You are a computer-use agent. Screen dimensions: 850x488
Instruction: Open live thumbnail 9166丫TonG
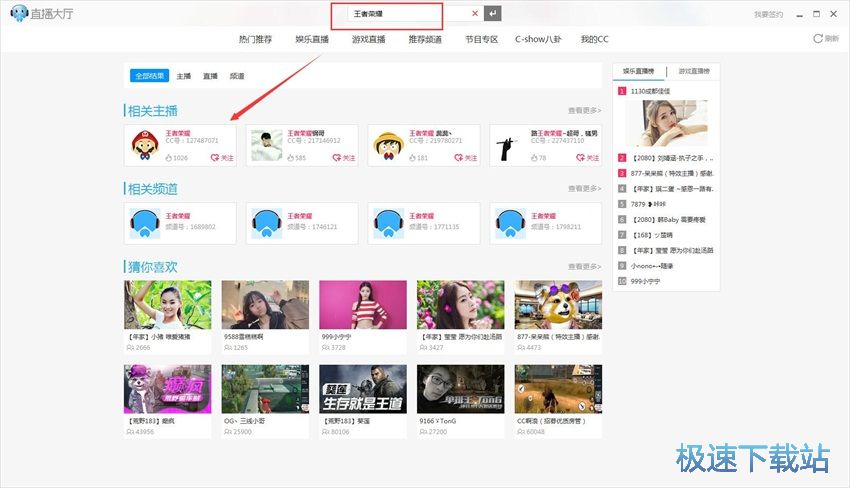coord(460,389)
